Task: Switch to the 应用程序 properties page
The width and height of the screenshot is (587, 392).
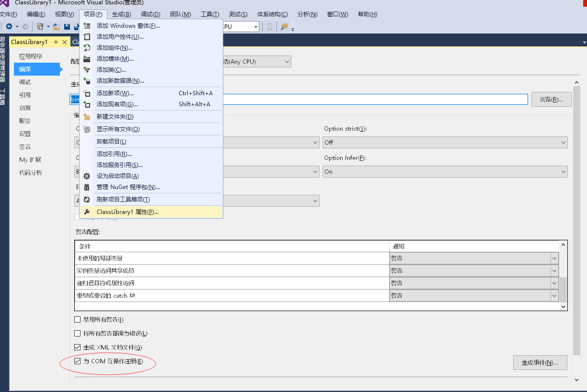Action: click(x=31, y=56)
